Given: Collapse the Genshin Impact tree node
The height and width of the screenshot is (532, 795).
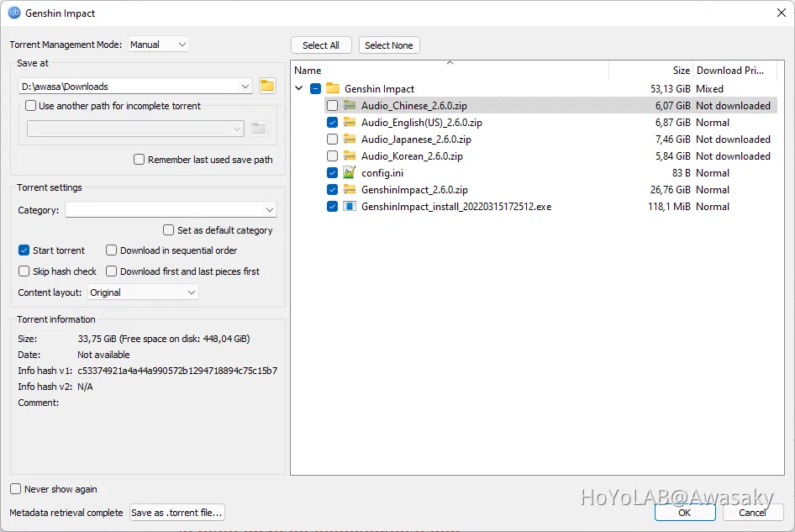Looking at the screenshot, I should point(299,87).
